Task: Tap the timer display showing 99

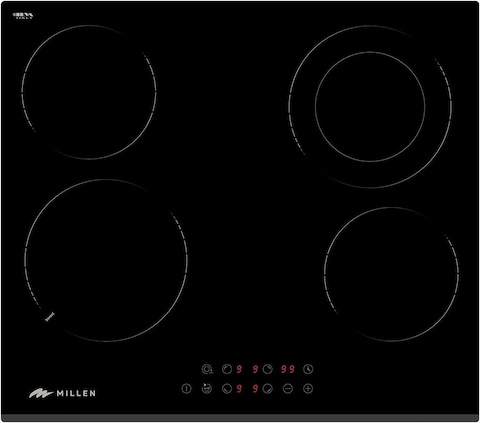Action: pyautogui.click(x=288, y=369)
